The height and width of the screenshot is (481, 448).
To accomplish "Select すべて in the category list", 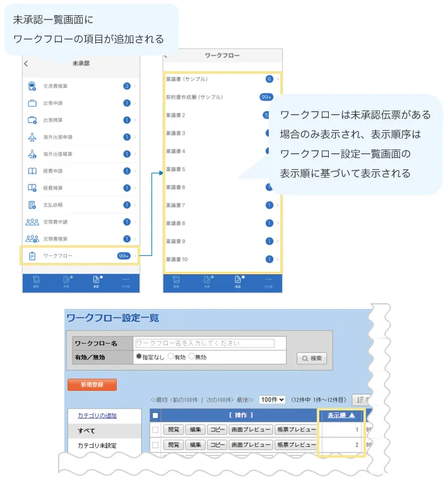I will coord(86,431).
